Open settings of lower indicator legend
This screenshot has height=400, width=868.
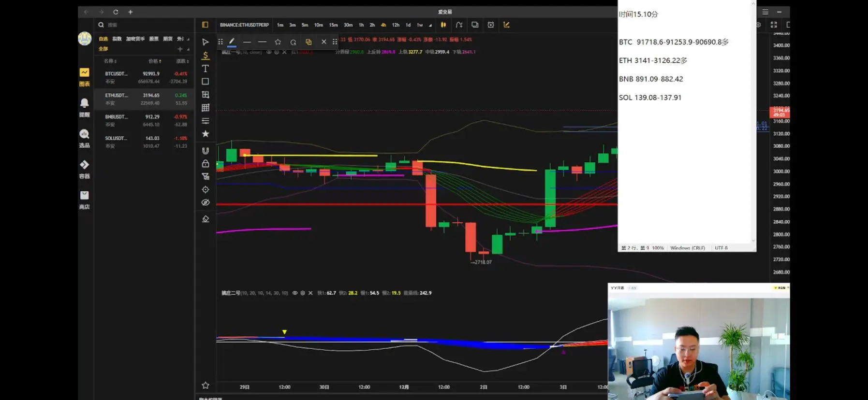point(303,293)
